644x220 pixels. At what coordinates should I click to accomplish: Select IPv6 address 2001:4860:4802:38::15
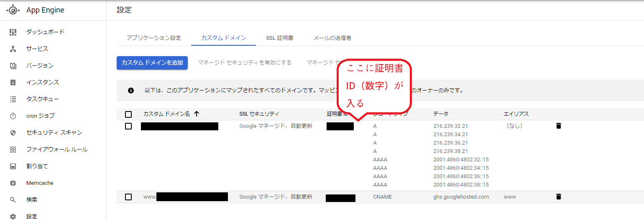461,184
